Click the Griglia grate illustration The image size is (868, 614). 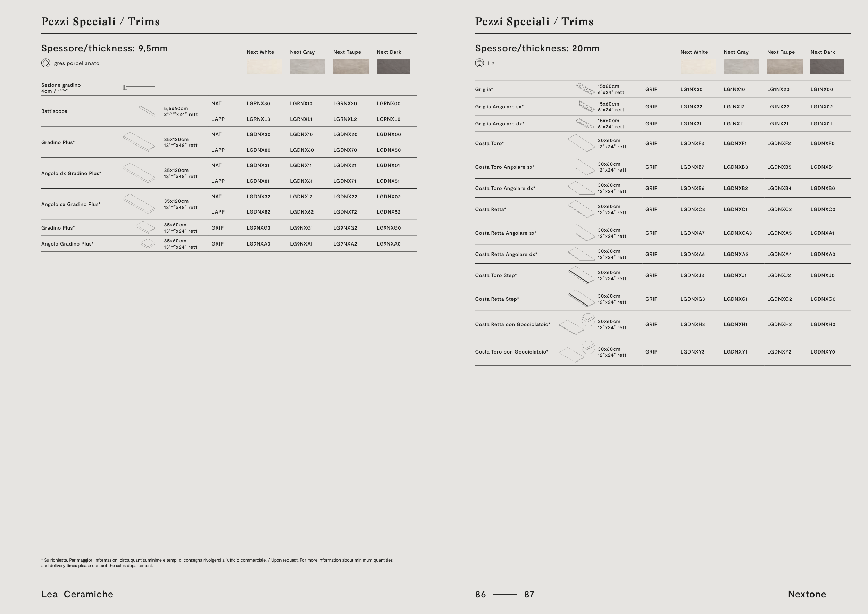pos(585,89)
